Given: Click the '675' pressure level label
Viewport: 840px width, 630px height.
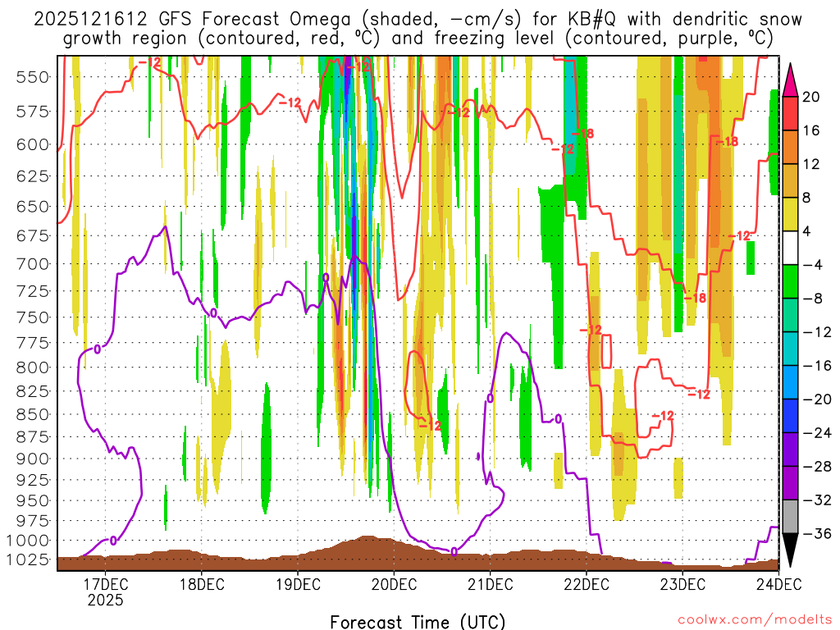Looking at the screenshot, I should click(x=33, y=235).
